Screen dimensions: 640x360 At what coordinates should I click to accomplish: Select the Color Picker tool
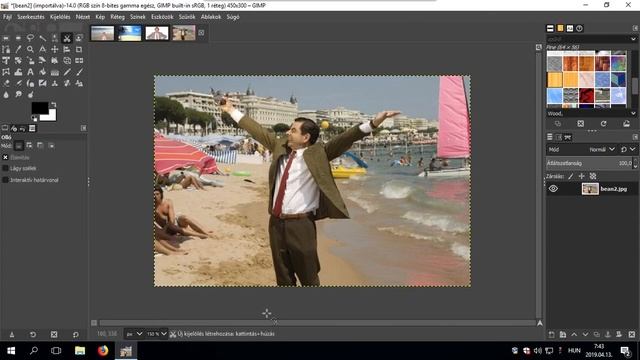pyautogui.click(x=18, y=49)
